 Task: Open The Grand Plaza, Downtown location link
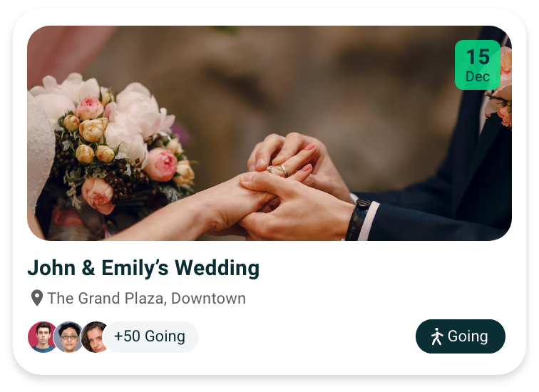[146, 298]
